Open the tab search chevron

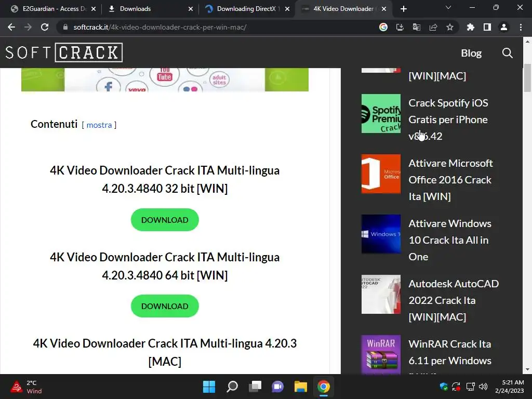[x=448, y=7]
